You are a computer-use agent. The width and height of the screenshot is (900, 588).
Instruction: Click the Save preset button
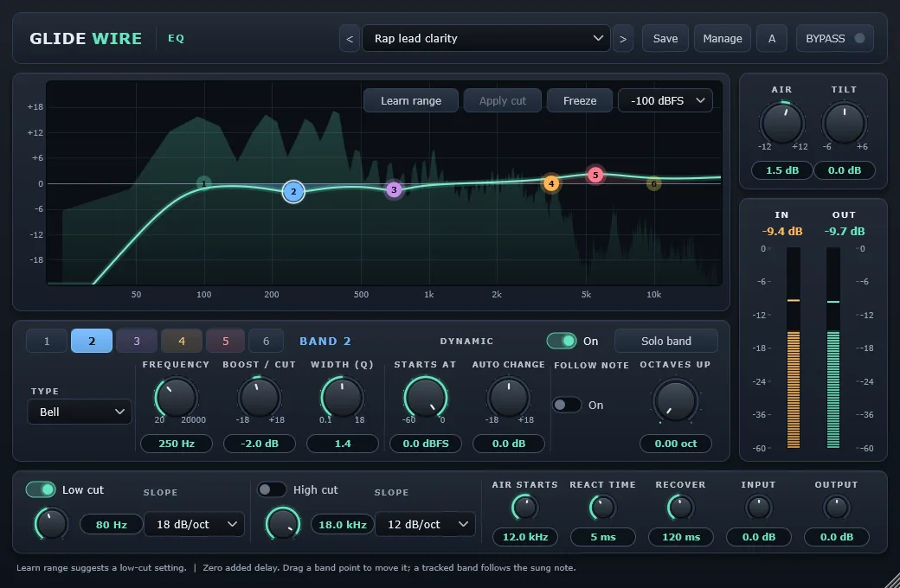click(x=665, y=38)
